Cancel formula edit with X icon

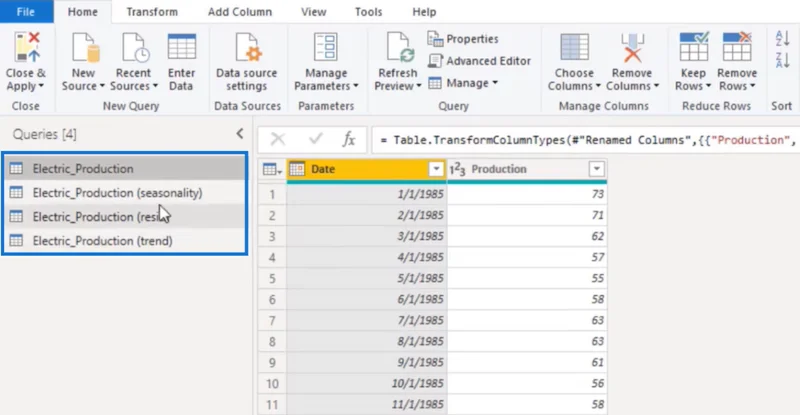pos(278,139)
